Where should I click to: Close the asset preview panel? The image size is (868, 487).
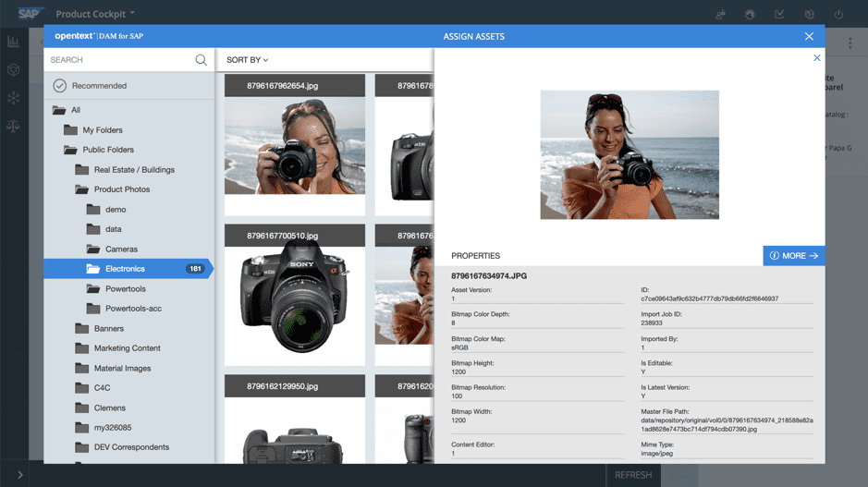pos(816,57)
